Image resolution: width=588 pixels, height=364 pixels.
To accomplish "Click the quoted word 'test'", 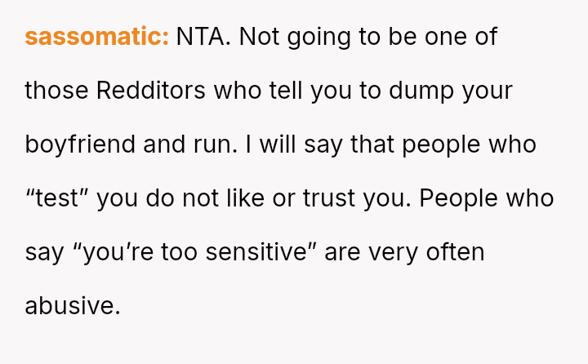I will point(56,198).
